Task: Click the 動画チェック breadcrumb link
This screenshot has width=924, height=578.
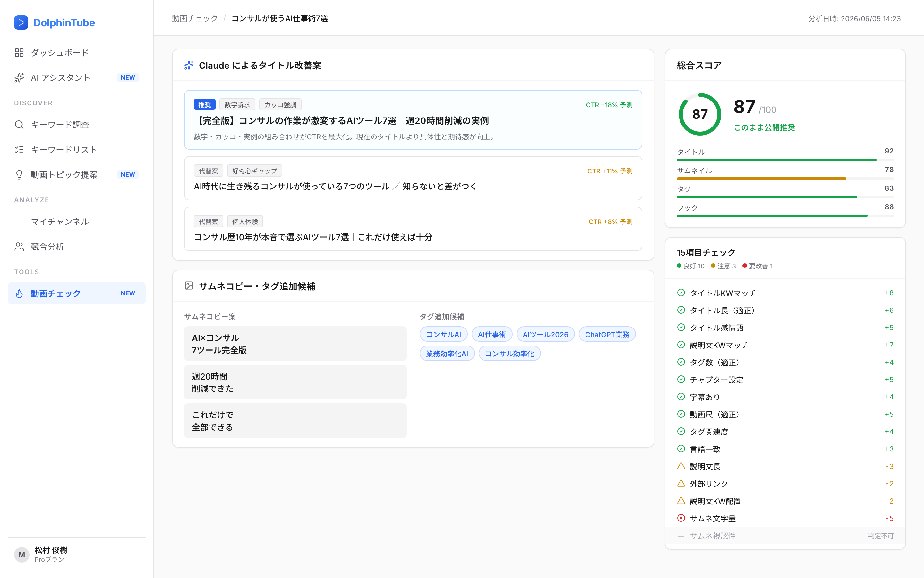Action: tap(195, 18)
